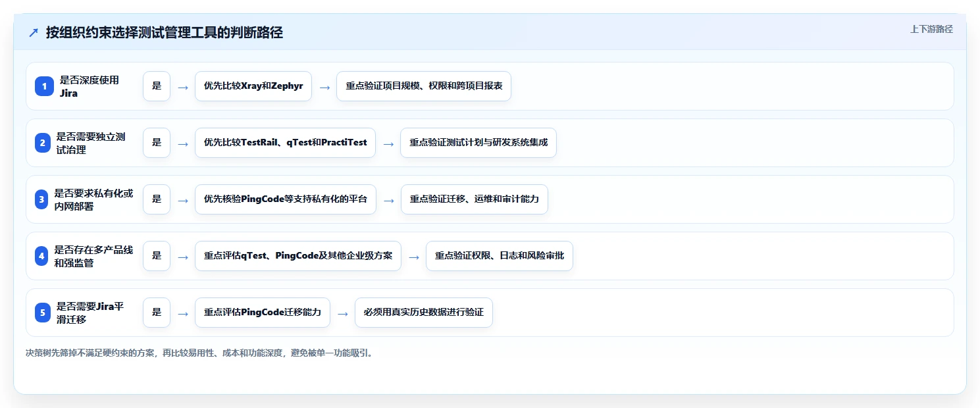Click the 重点验证权限、日志和风险审批 box
The width and height of the screenshot is (980, 408).
500,256
